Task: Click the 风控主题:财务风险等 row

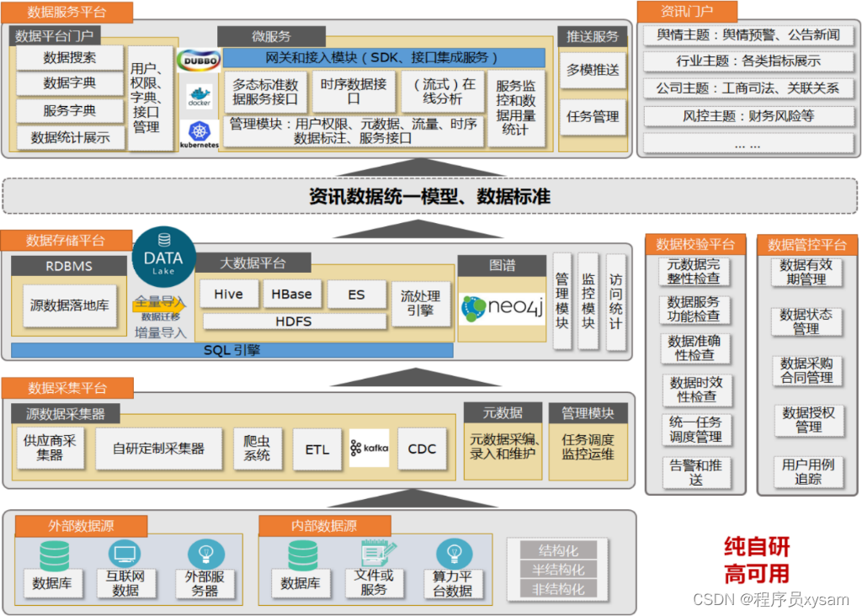Action: tap(748, 116)
